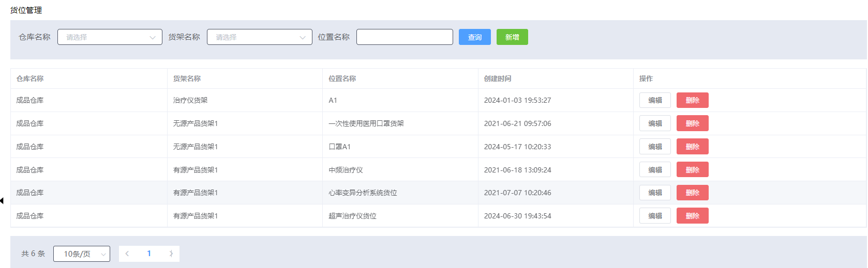
Task: Delete the 心率变异分析系统货位 row
Action: click(x=692, y=193)
